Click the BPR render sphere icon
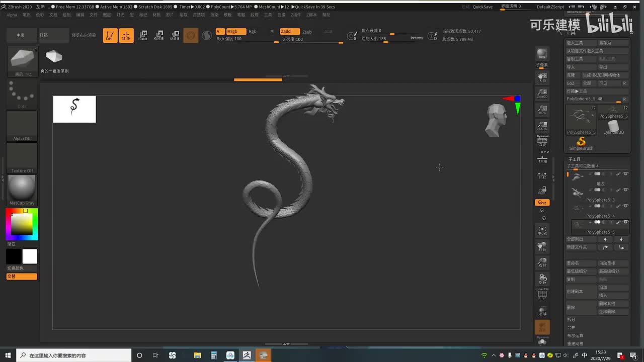Screen dimensions: 644x362 point(542,54)
